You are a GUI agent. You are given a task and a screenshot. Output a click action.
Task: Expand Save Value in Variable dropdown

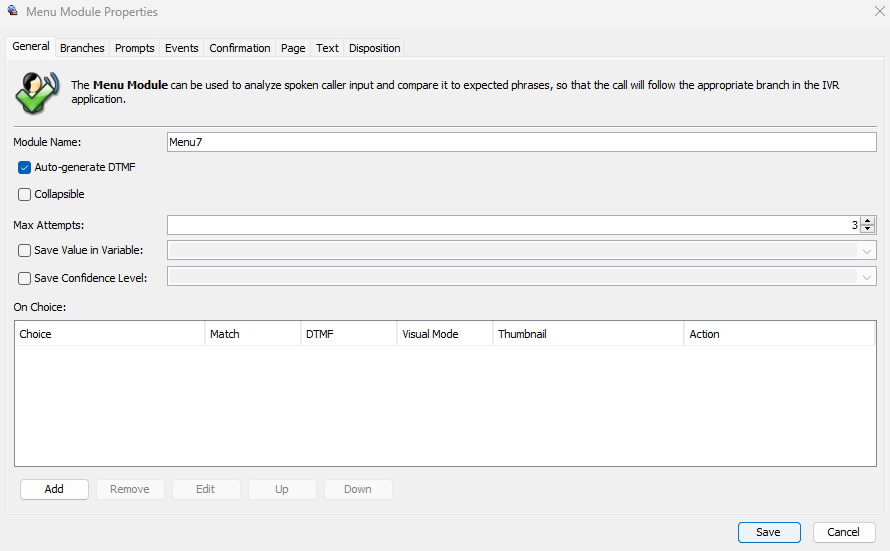pos(867,251)
